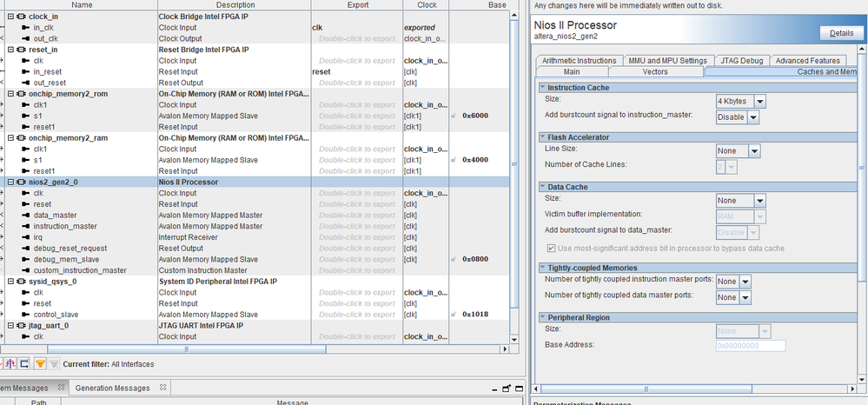This screenshot has width=868, height=405.
Task: Sort by the Description column header
Action: click(235, 5)
